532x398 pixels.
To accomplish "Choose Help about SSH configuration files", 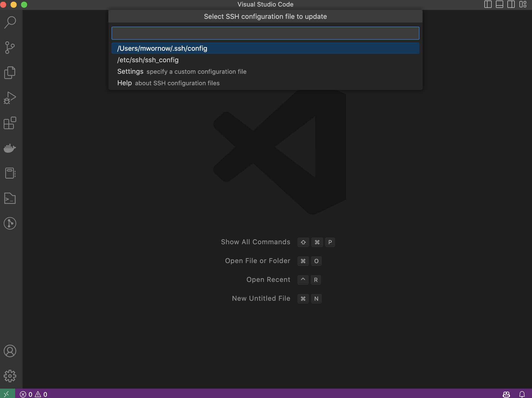I will point(265,83).
